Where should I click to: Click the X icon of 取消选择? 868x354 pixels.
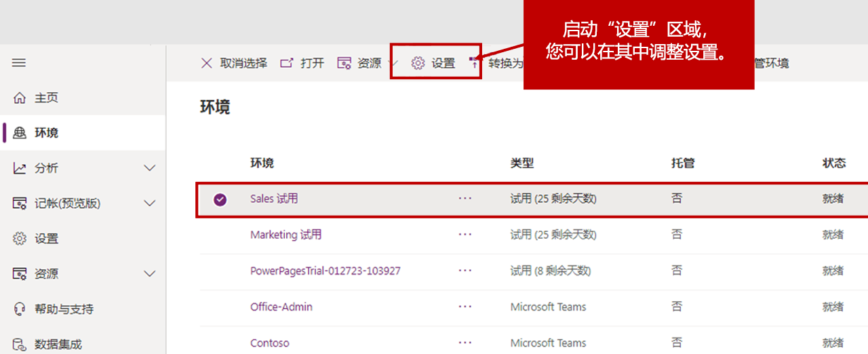[207, 63]
